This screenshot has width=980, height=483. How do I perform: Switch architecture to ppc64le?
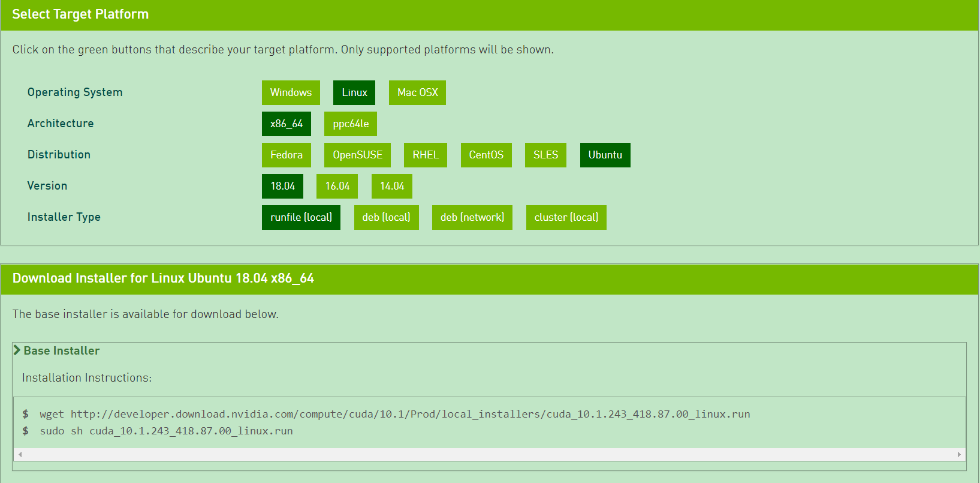point(351,124)
